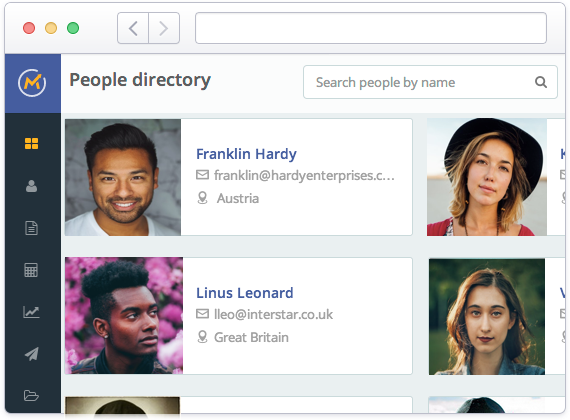Minimize the window with yellow button

(x=51, y=28)
